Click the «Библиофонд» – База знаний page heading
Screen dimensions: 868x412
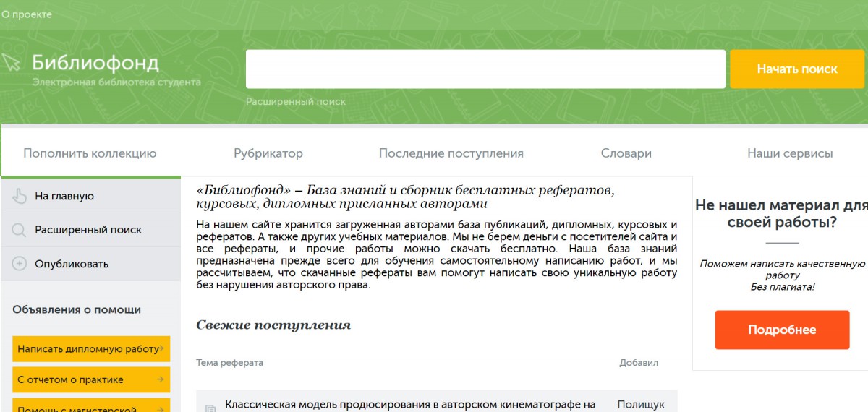[405, 197]
